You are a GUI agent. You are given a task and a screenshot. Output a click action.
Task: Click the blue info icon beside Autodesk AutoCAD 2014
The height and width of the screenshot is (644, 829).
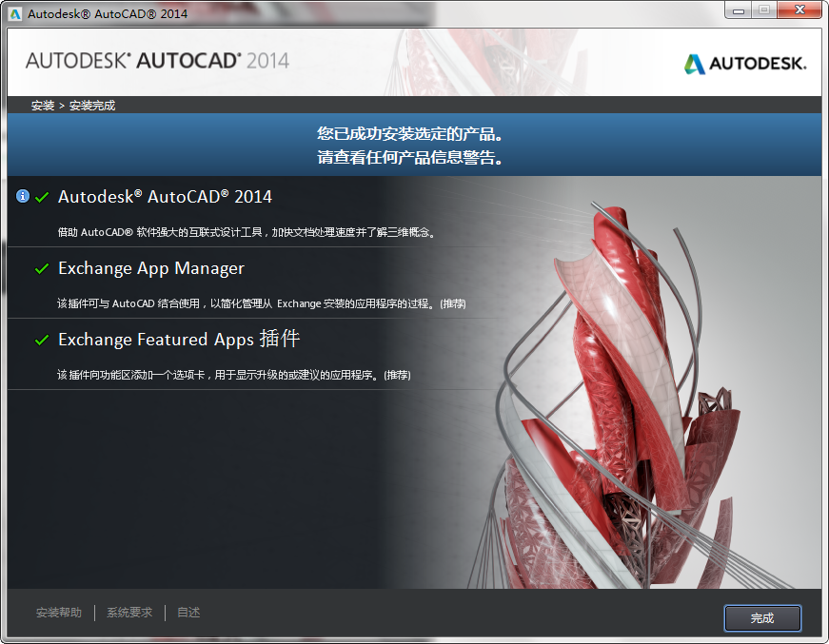coord(22,196)
